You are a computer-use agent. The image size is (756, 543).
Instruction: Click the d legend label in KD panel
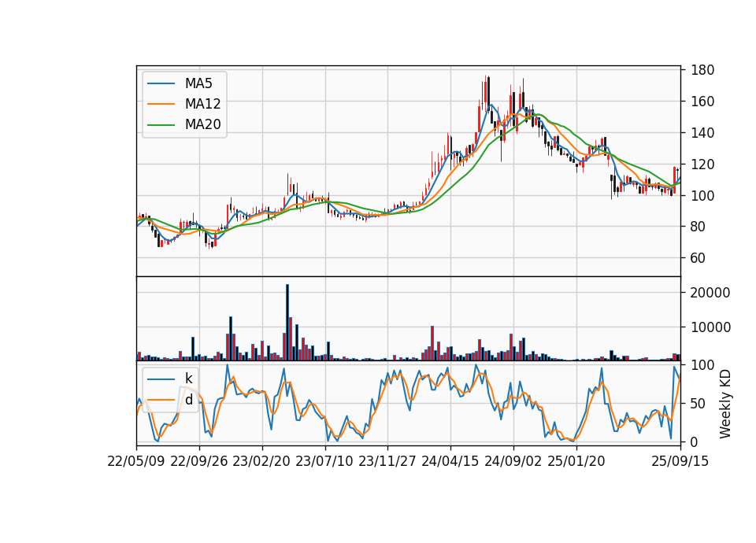click(188, 400)
